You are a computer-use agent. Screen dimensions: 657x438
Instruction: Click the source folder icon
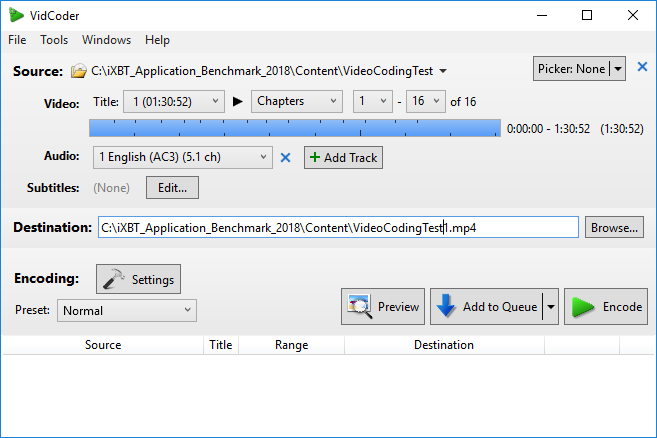click(80, 71)
